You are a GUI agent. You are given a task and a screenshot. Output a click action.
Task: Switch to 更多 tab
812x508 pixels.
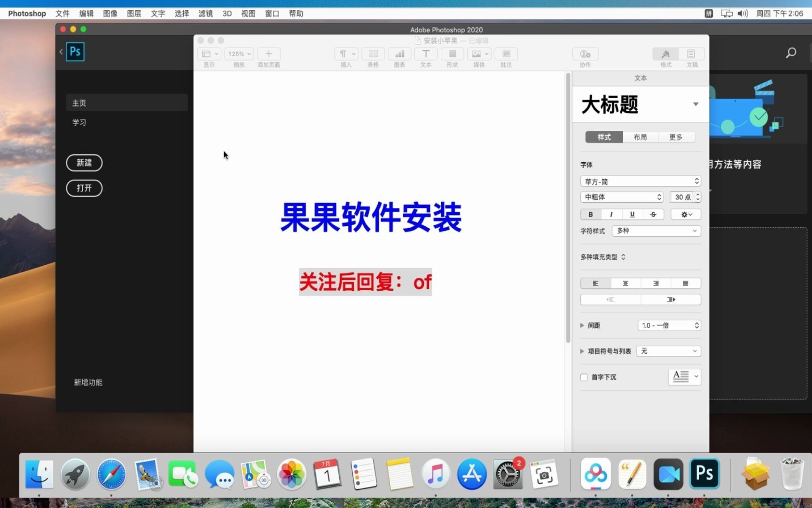(676, 137)
